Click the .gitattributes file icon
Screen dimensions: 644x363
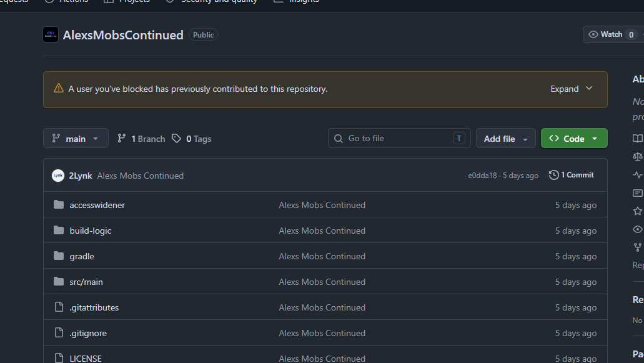click(x=59, y=307)
